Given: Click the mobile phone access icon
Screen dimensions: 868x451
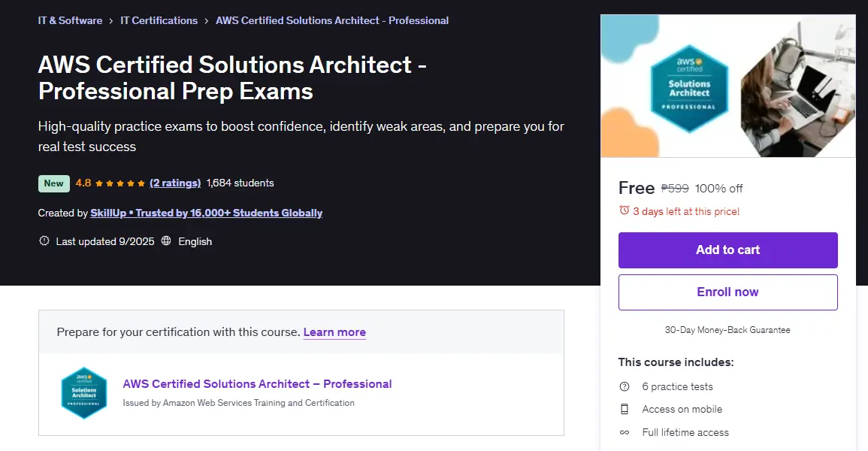Looking at the screenshot, I should 625,409.
